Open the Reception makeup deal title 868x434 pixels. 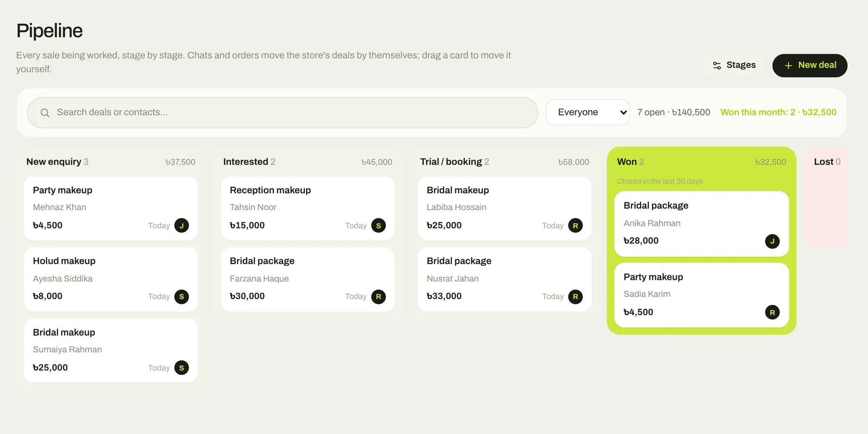270,190
